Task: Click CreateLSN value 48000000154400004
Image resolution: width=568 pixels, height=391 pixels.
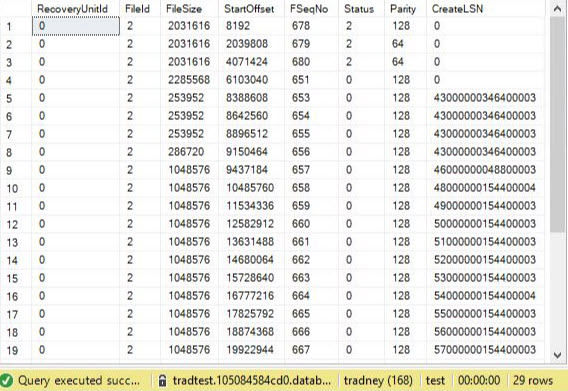Action: point(485,188)
